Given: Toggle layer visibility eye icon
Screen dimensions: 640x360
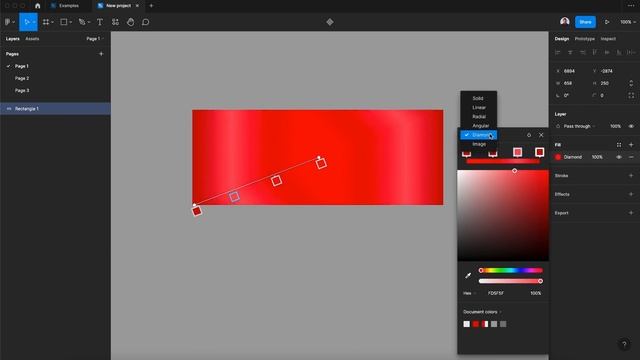Looking at the screenshot, I should tap(631, 127).
